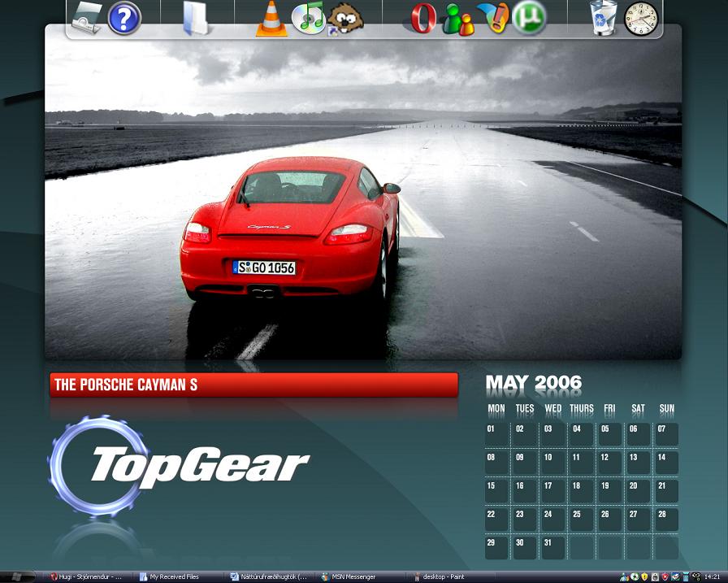Click the analog clock in the dock
Image resolution: width=728 pixels, height=583 pixels.
click(641, 19)
